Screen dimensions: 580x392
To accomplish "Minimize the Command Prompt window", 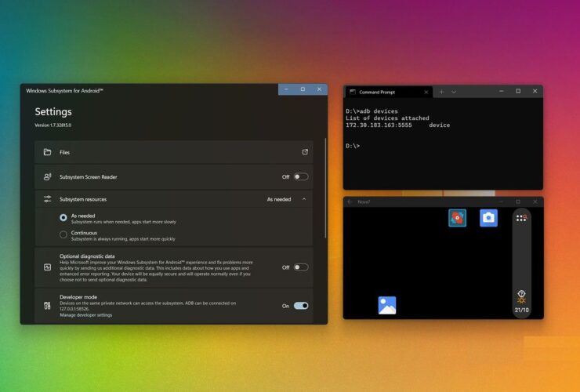I will click(x=501, y=91).
